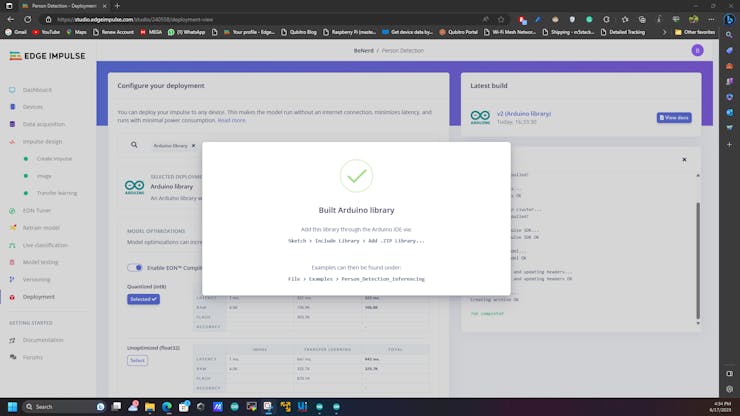This screenshot has height=416, width=740.
Task: Click Edge sidebar search icon
Action: 730,35
